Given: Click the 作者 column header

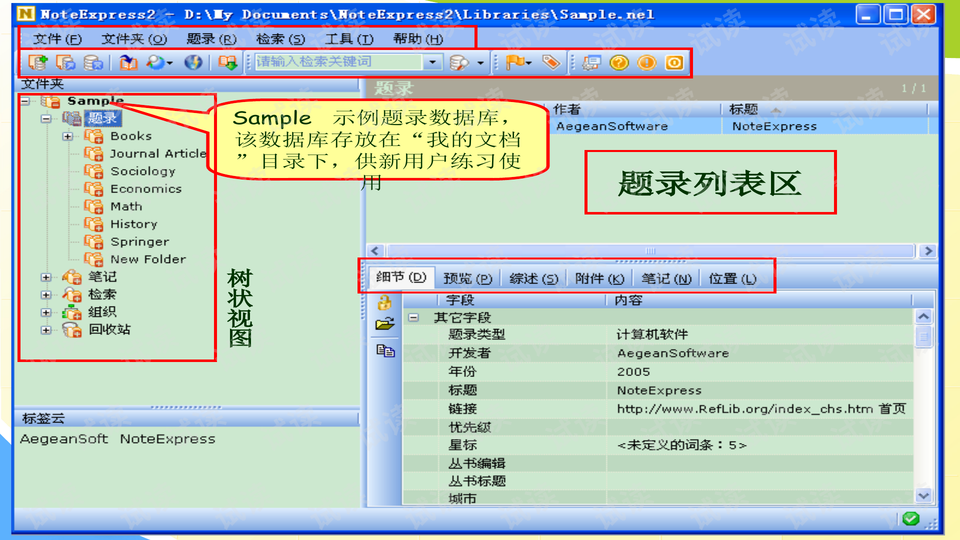Looking at the screenshot, I should point(634,109).
